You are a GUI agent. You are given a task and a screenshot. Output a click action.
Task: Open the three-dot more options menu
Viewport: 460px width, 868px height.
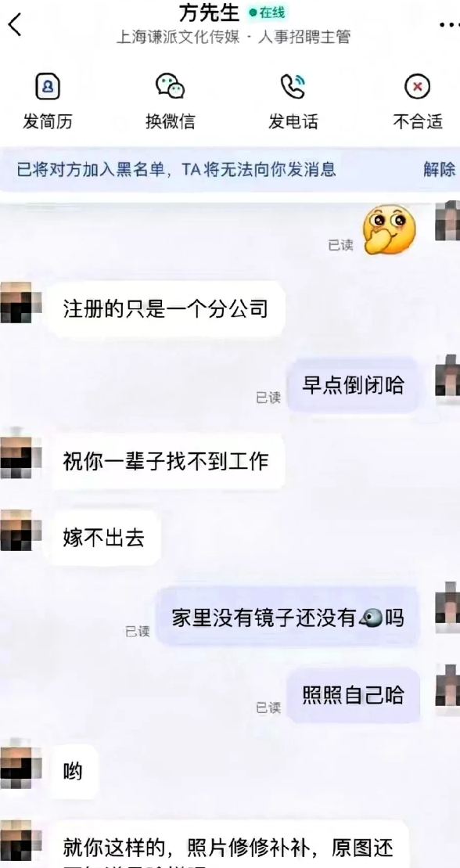(449, 25)
